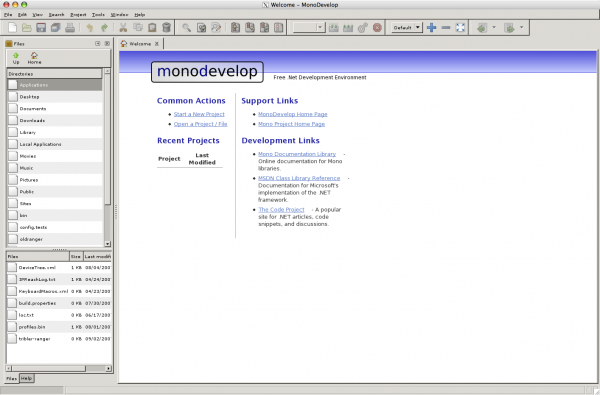The height and width of the screenshot is (395, 600).
Task: Open the Project menu
Action: [x=78, y=15]
